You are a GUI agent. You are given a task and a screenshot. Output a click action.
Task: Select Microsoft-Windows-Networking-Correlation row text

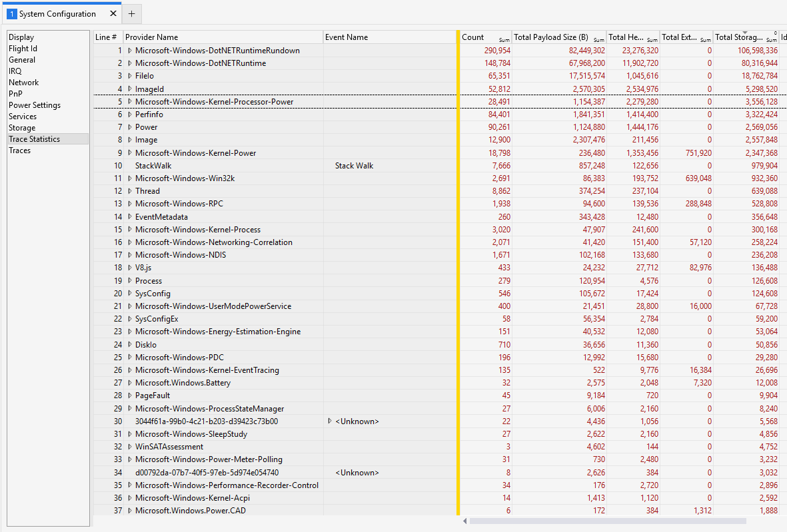tap(214, 242)
